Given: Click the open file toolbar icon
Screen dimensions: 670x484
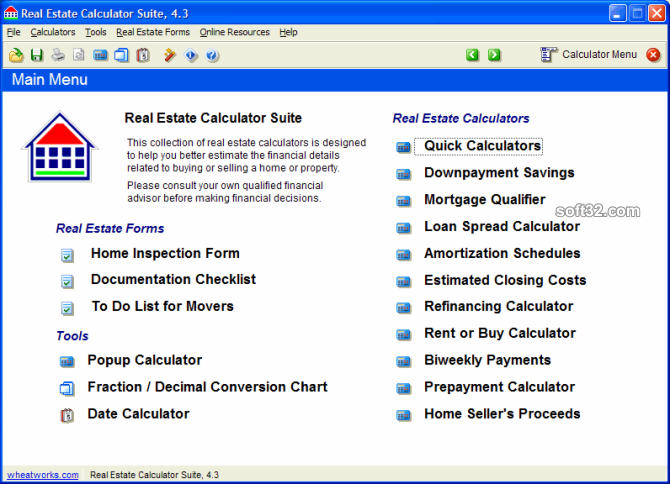Looking at the screenshot, I should [16, 55].
